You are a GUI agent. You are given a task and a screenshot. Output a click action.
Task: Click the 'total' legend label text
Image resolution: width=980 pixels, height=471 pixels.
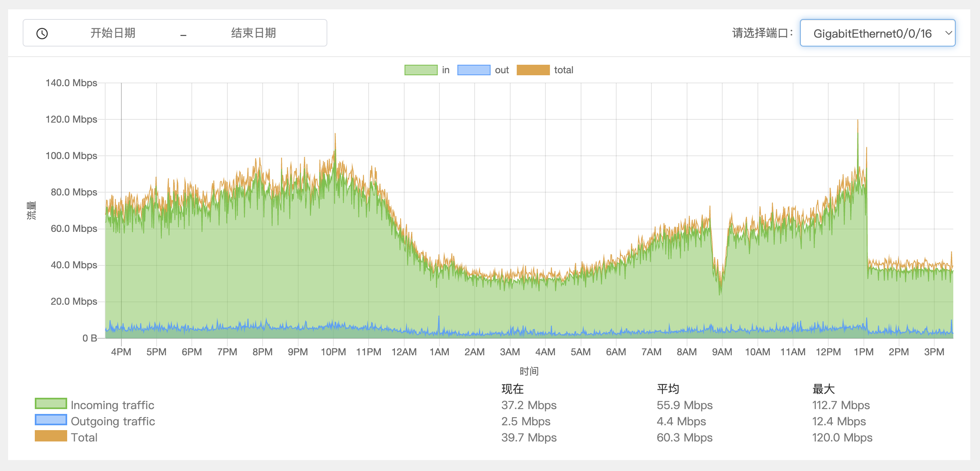tap(564, 70)
